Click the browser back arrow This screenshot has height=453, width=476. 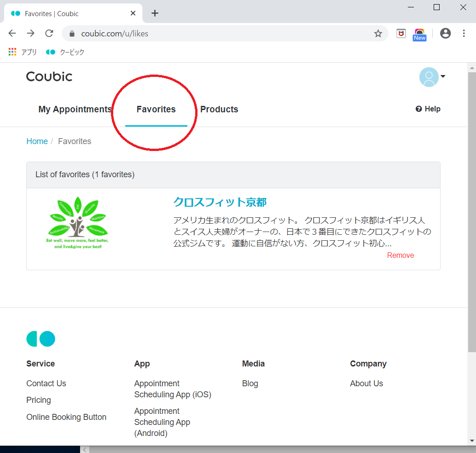(x=12, y=33)
